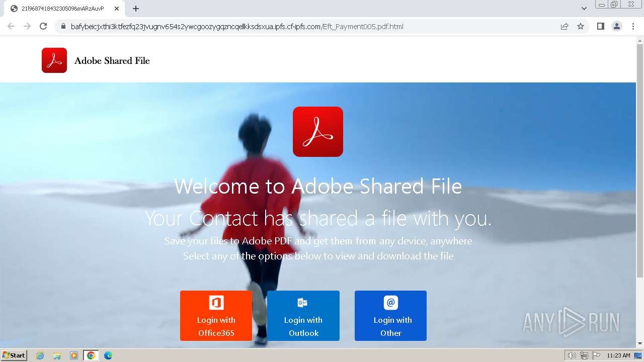
Task: Click the 11:23 AM system clock
Action: coord(618,355)
